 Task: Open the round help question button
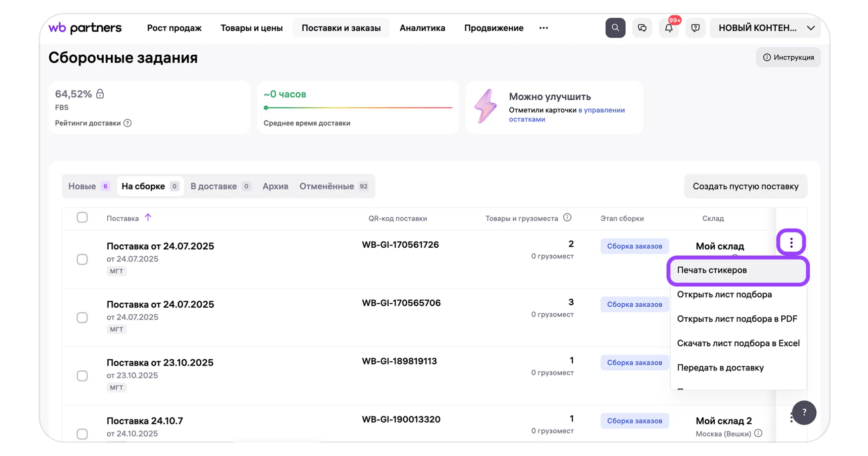point(804,413)
